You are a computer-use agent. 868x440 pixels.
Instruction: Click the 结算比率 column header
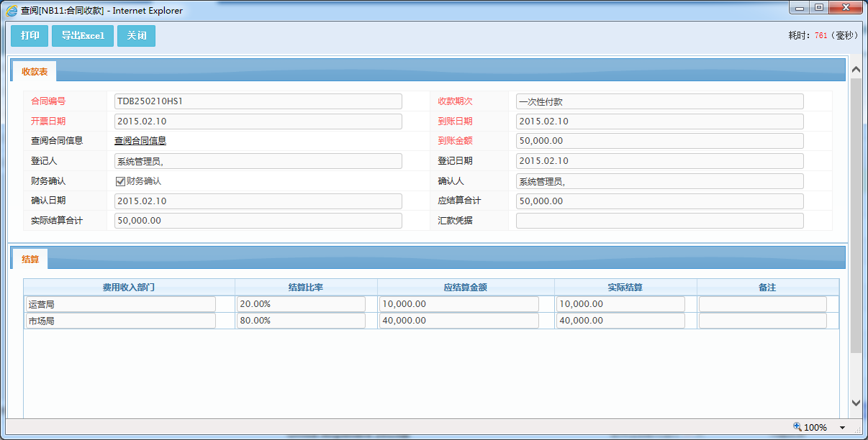click(x=306, y=288)
